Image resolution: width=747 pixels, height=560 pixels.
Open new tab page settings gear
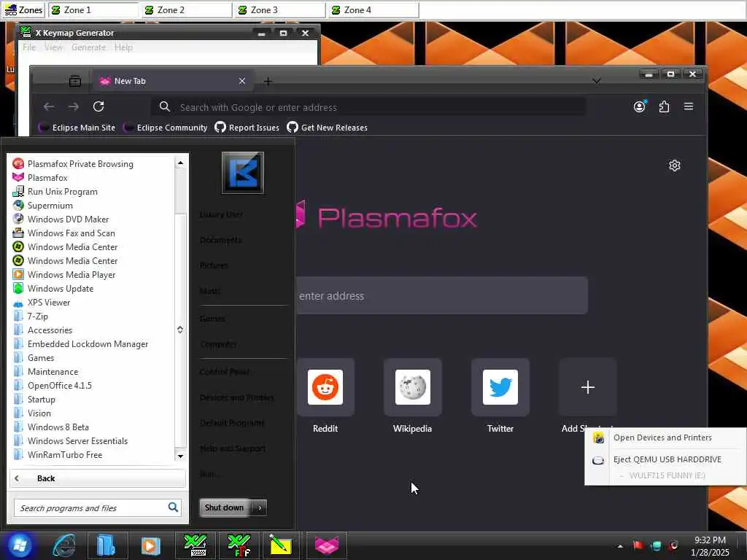click(675, 166)
